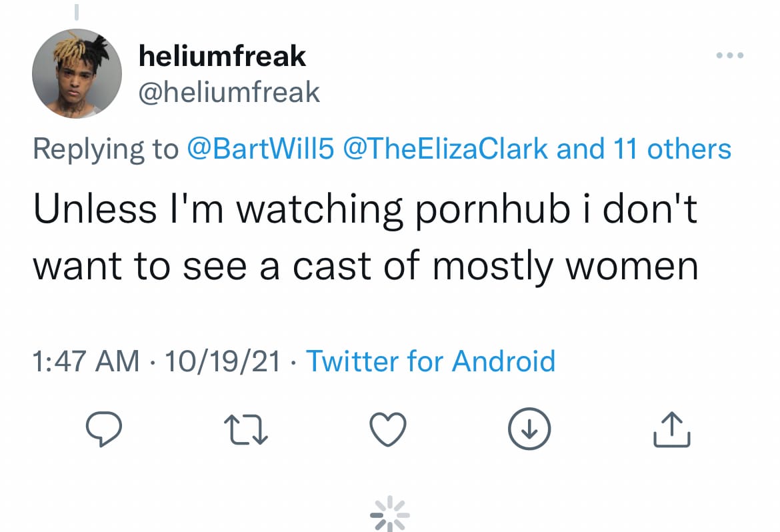View heliumfreak's profile picture

tap(77, 73)
